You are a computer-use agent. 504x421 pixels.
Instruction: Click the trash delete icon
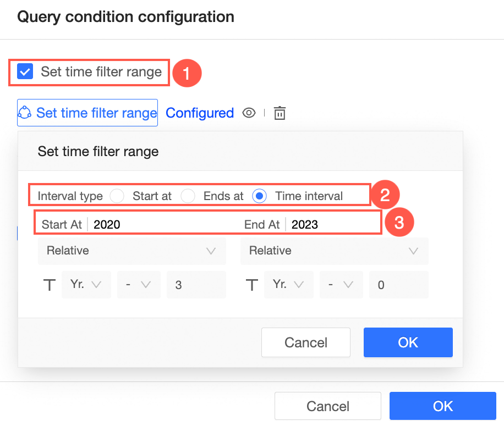[280, 113]
